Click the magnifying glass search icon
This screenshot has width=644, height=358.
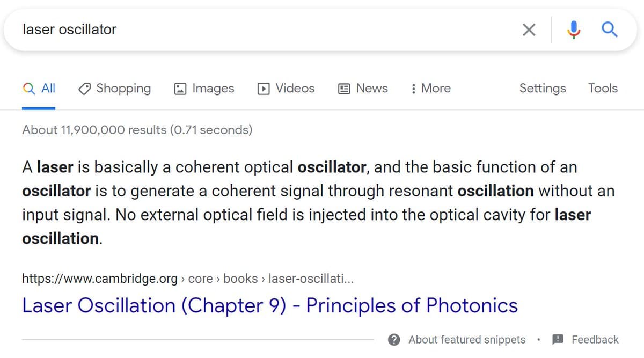point(609,30)
